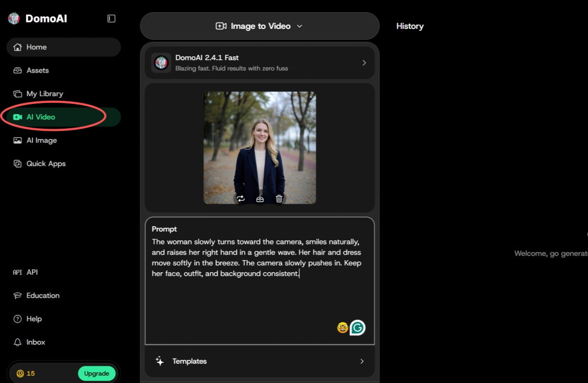Click the Education graduation cap icon
The image size is (588, 383).
tap(18, 296)
